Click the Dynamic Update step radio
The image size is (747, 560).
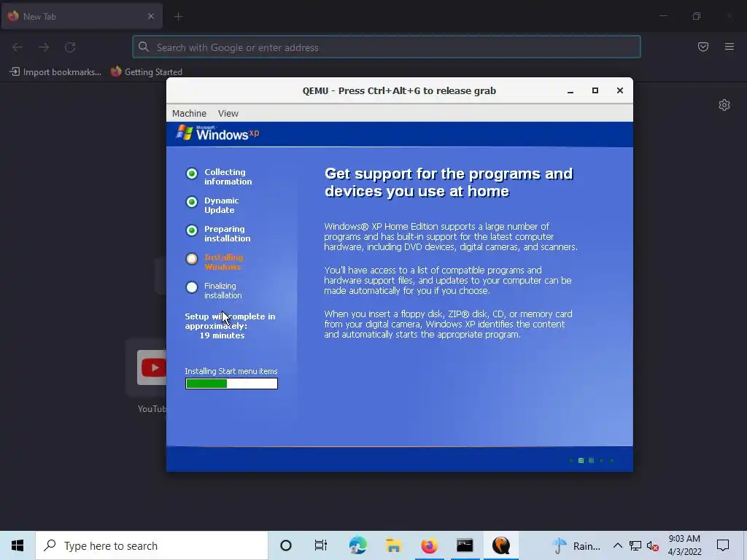point(192,203)
